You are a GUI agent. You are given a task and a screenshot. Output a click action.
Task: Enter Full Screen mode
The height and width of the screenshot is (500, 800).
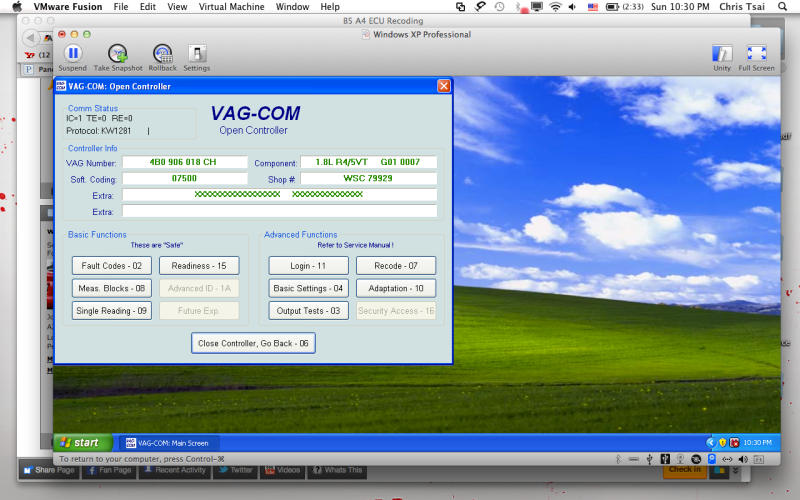[x=756, y=58]
